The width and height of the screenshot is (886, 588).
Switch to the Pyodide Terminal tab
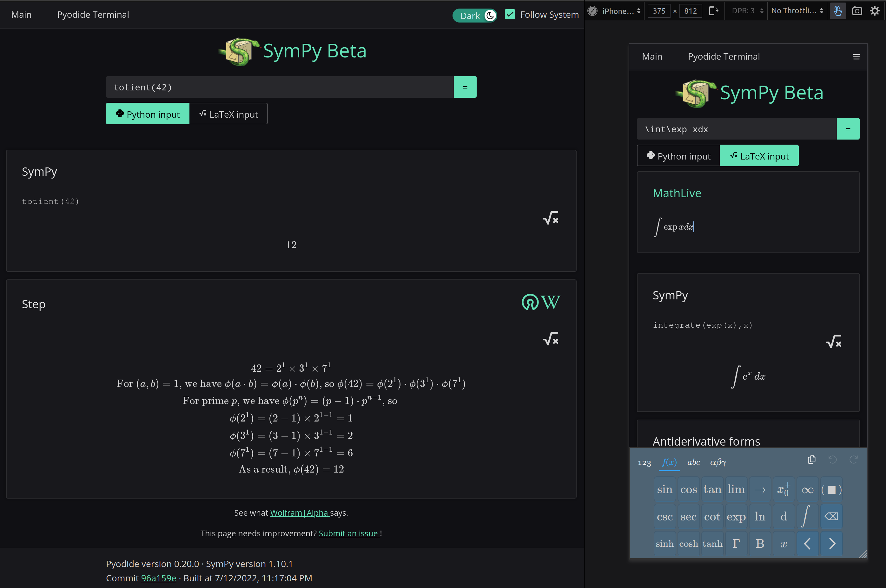(x=93, y=14)
